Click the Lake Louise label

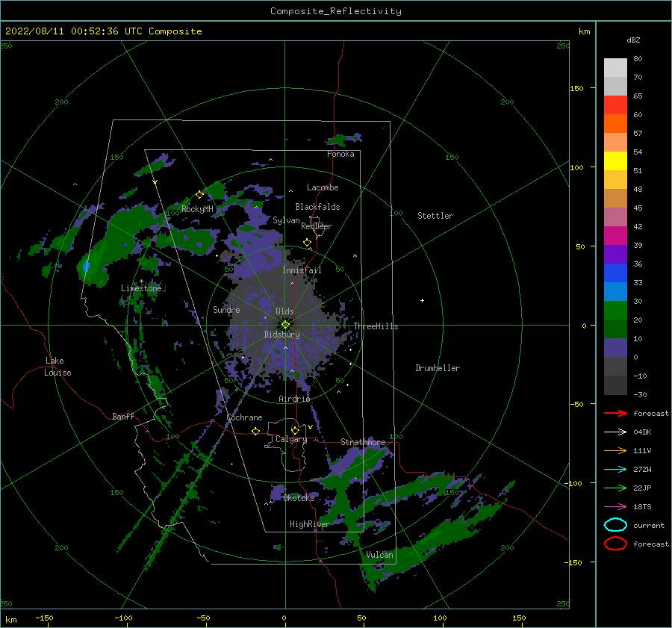click(57, 367)
